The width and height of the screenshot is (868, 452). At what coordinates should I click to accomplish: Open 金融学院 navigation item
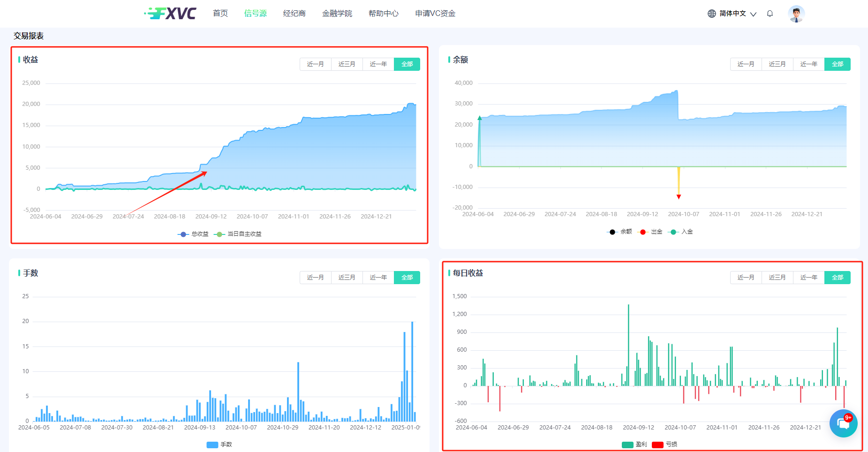coord(337,13)
